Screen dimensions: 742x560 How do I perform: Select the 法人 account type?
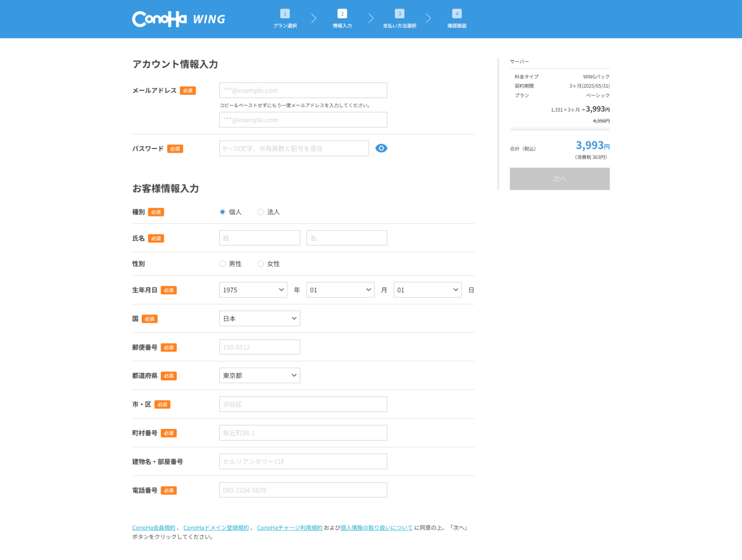[261, 212]
